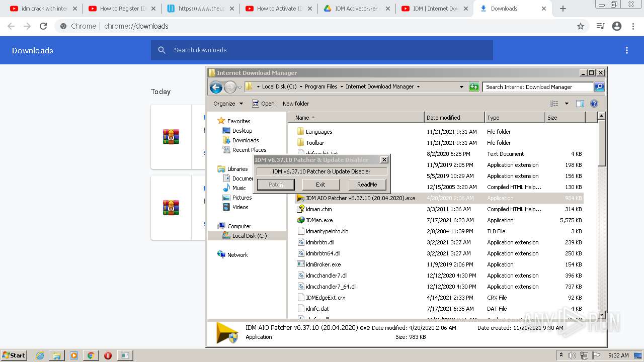This screenshot has height=362, width=644.
Task: Select Music library
Action: click(239, 188)
